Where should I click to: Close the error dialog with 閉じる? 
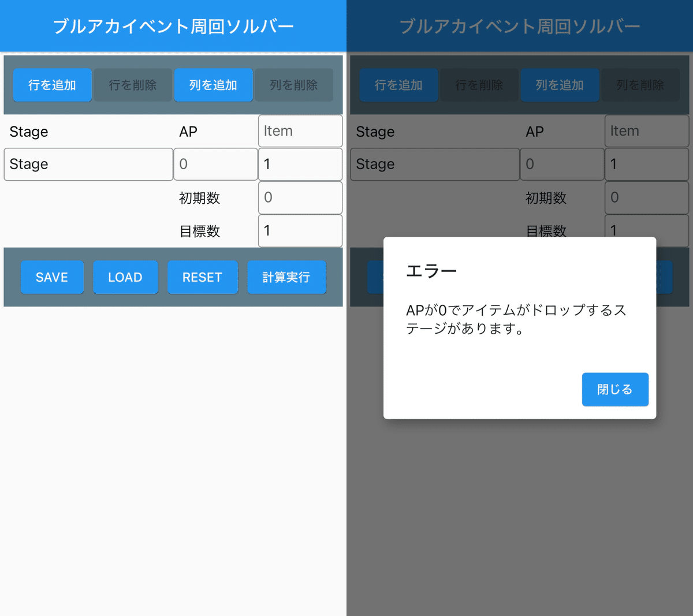(x=615, y=389)
